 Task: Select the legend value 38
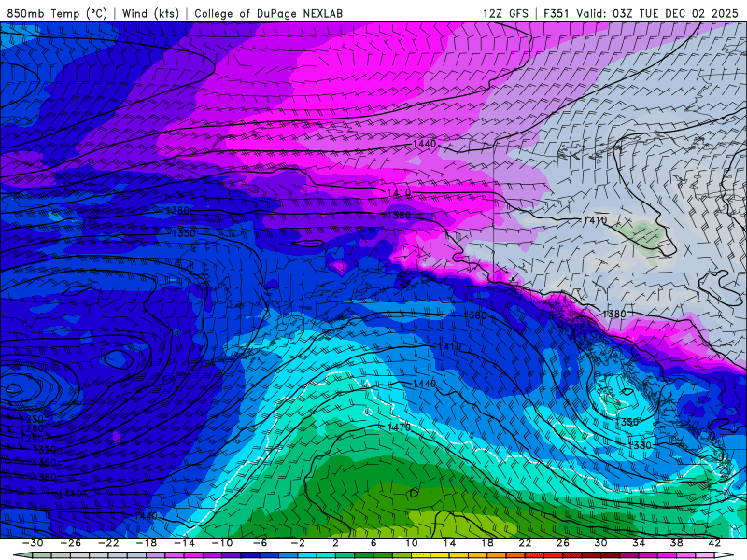[x=676, y=543]
